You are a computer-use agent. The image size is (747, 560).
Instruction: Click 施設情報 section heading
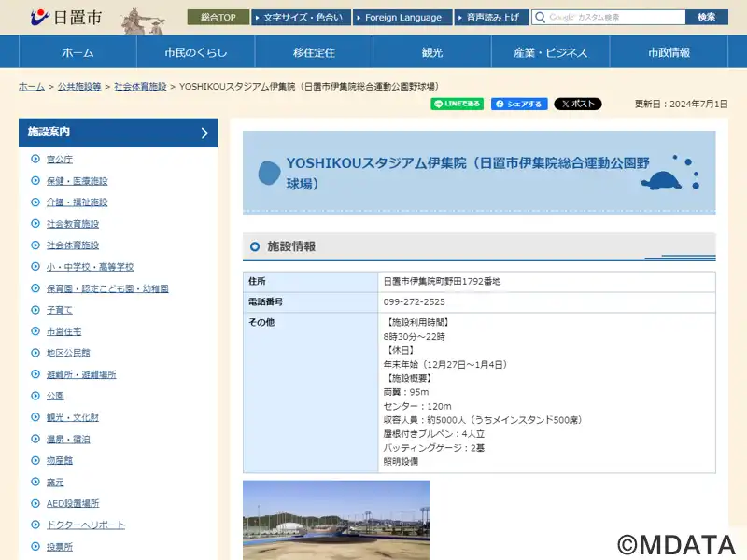291,246
